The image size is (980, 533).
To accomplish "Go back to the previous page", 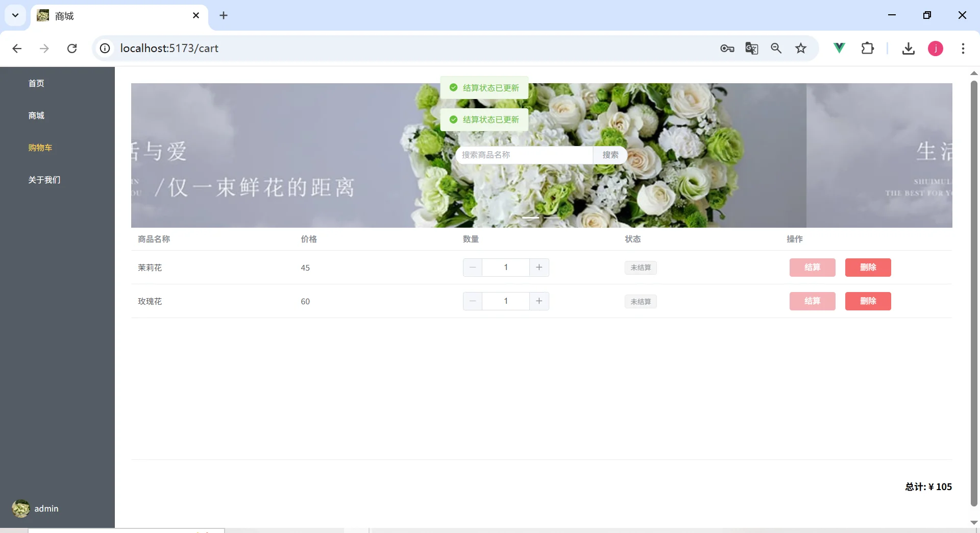I will pyautogui.click(x=17, y=49).
